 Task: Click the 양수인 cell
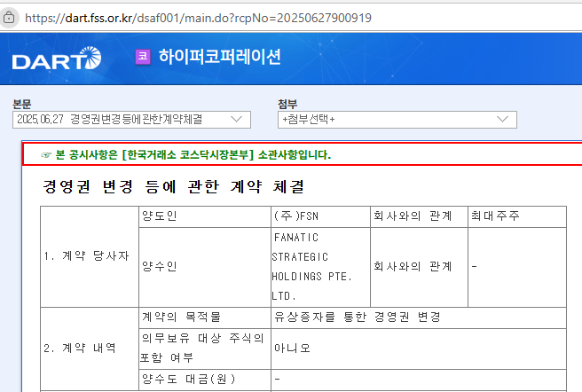205,267
